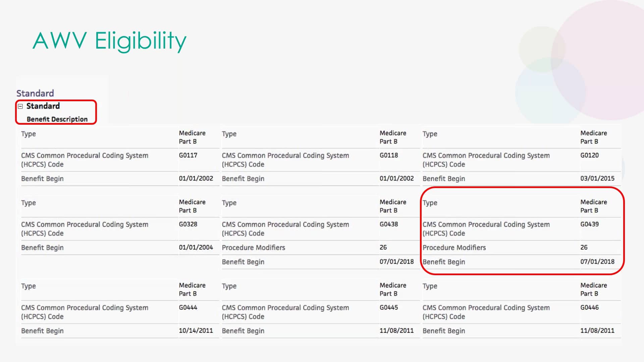Select HCPCS code G0445

click(388, 307)
